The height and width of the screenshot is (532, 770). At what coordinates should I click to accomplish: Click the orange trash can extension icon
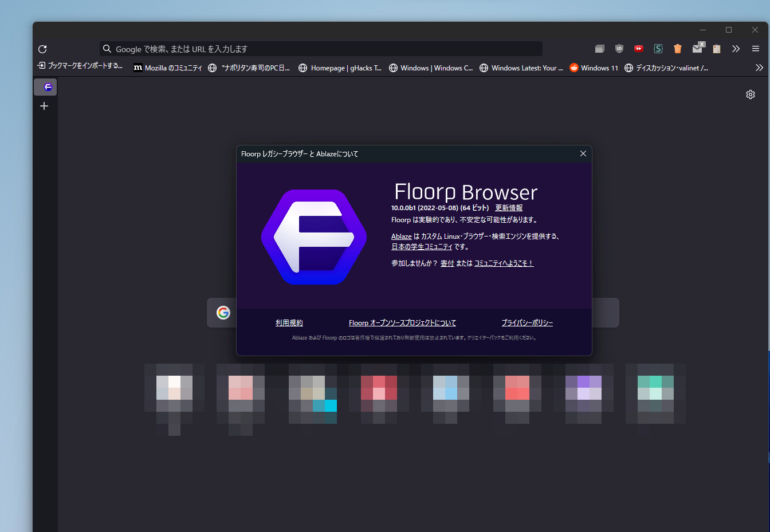click(x=678, y=49)
